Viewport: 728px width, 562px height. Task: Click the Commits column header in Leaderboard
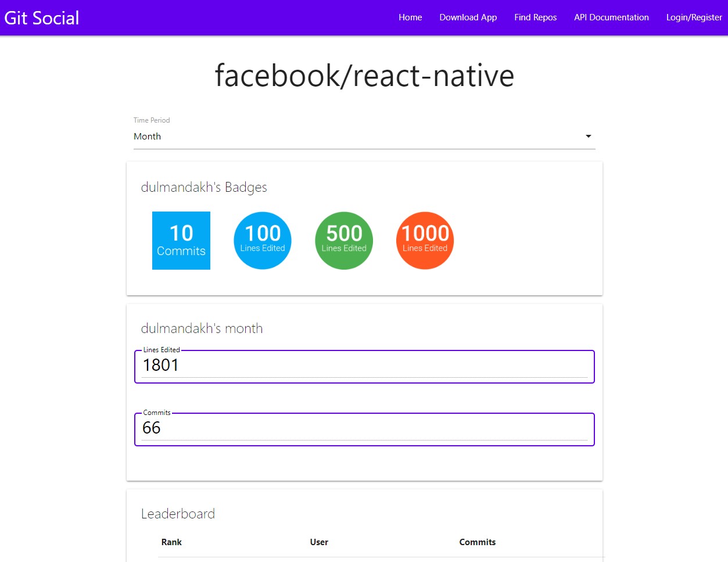478,542
